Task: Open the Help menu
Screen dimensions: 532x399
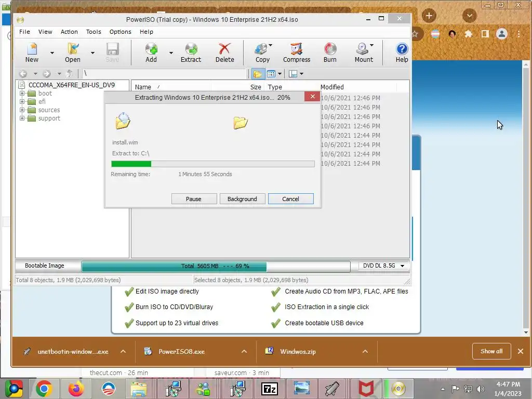Action: pos(146,32)
